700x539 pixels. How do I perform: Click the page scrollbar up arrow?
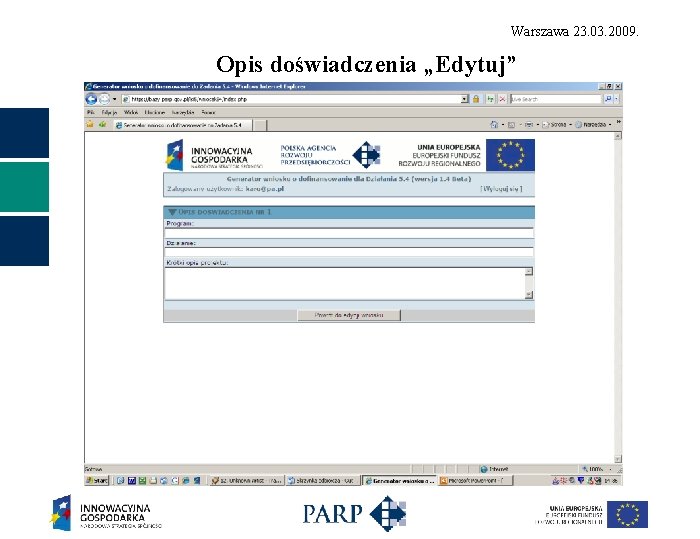pyautogui.click(x=618, y=136)
